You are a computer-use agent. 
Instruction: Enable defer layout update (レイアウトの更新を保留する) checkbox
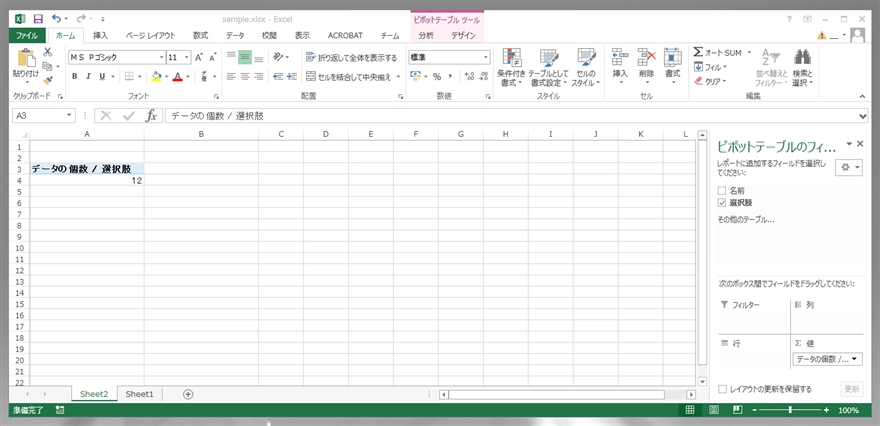coord(723,389)
